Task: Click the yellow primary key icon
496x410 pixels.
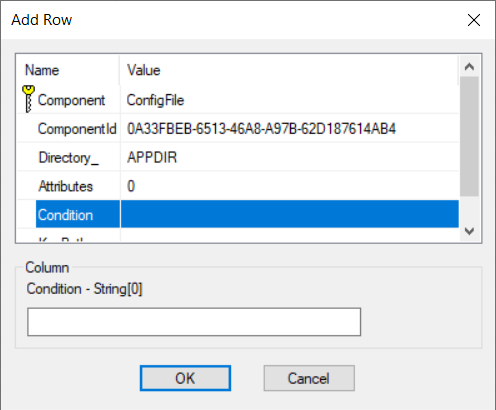Action: pyautogui.click(x=28, y=99)
